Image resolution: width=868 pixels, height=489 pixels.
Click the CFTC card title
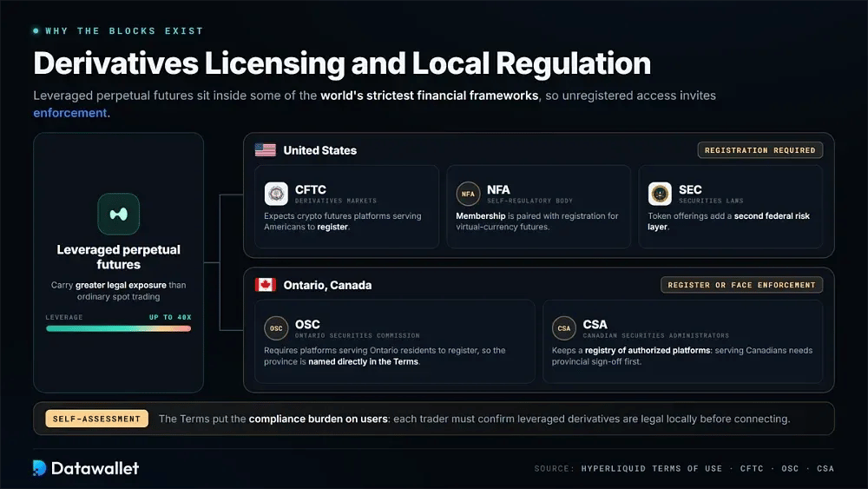tap(311, 189)
